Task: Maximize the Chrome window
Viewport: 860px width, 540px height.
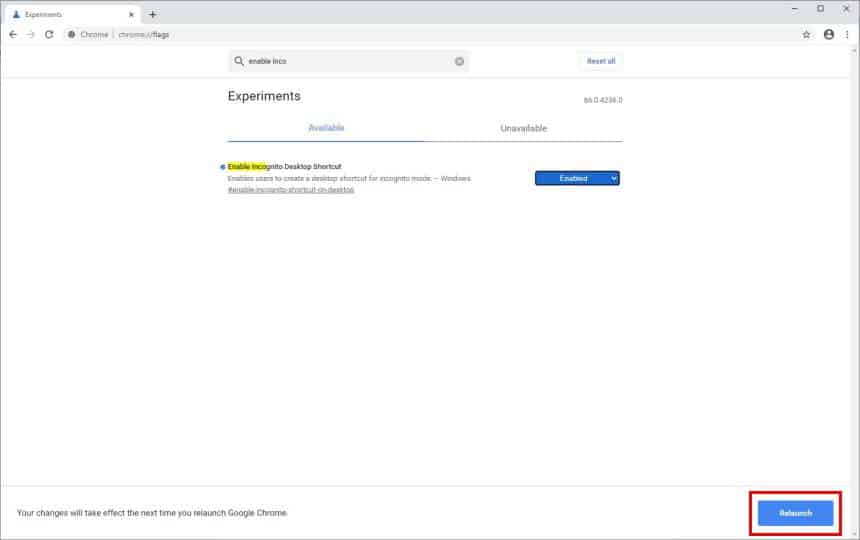Action: click(821, 9)
